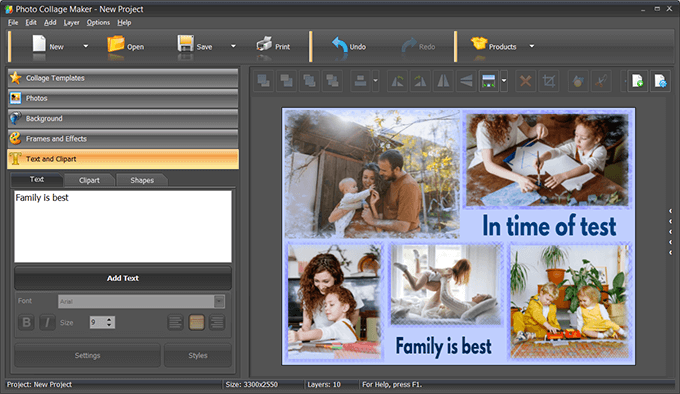Click the delete X icon
This screenshot has width=680, height=394.
click(526, 81)
